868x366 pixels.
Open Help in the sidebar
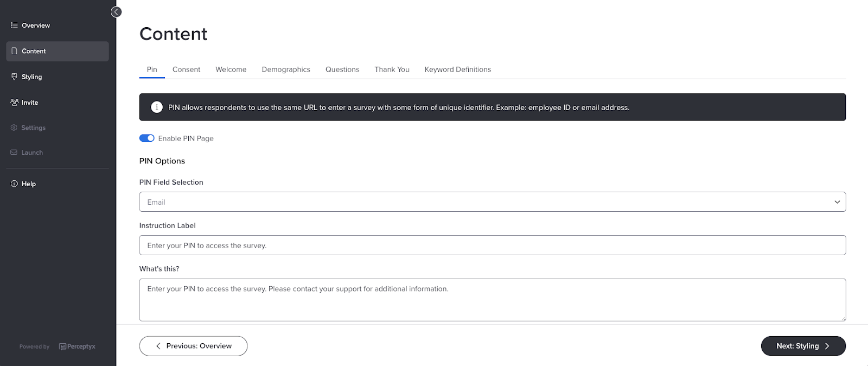pos(58,184)
